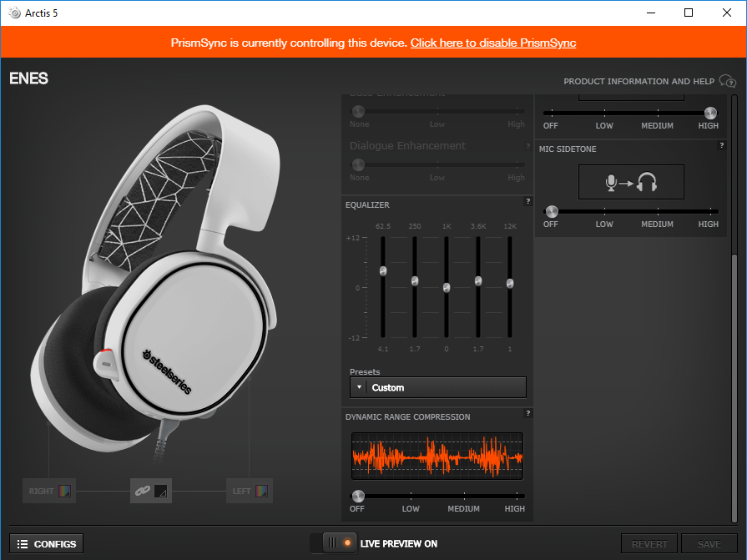Click the 12K equalizer slider handle
Screen dimensions: 747x560
510,284
